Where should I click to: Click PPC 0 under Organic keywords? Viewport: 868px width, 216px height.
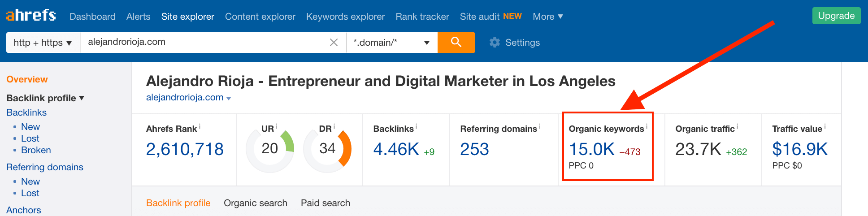pyautogui.click(x=581, y=165)
